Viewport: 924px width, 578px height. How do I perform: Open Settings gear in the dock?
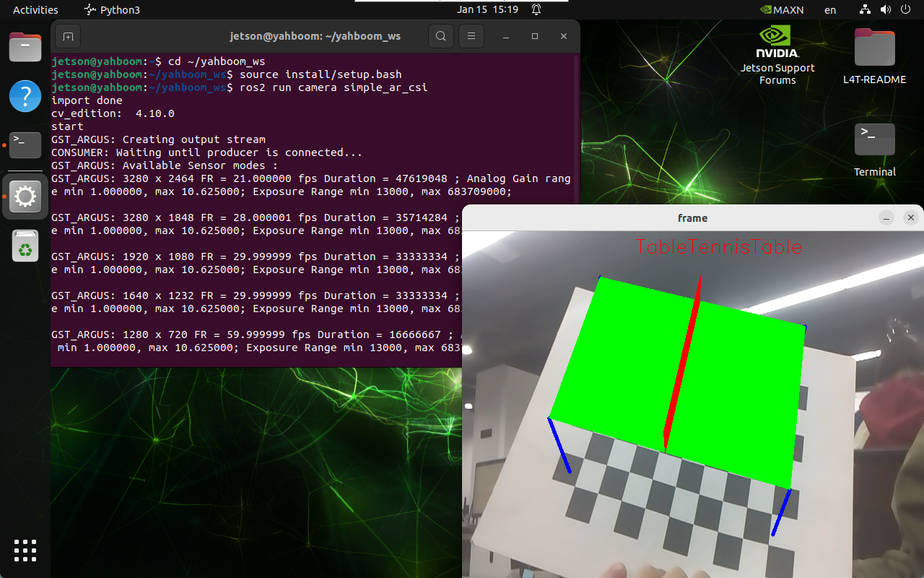tap(25, 196)
